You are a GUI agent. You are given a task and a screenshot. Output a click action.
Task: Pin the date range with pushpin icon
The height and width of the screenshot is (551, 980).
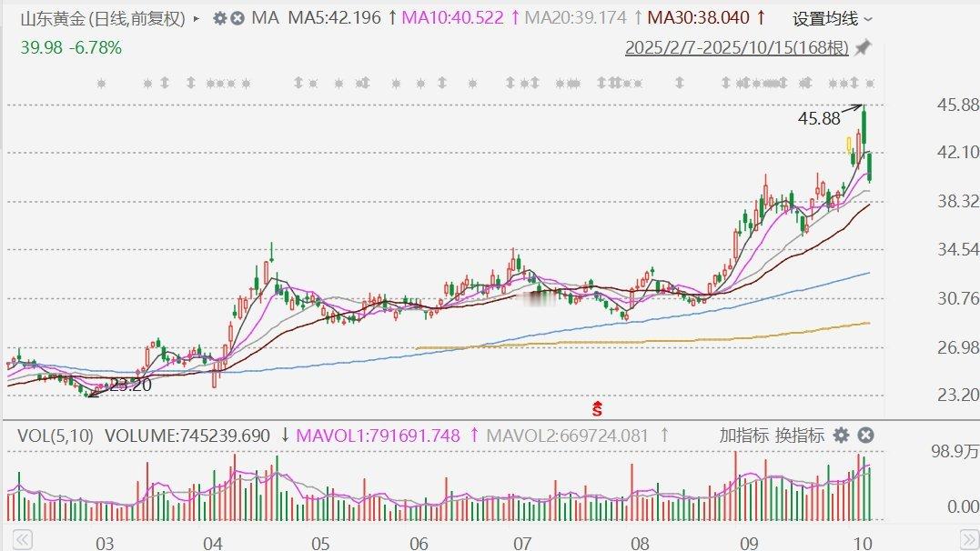pyautogui.click(x=864, y=47)
